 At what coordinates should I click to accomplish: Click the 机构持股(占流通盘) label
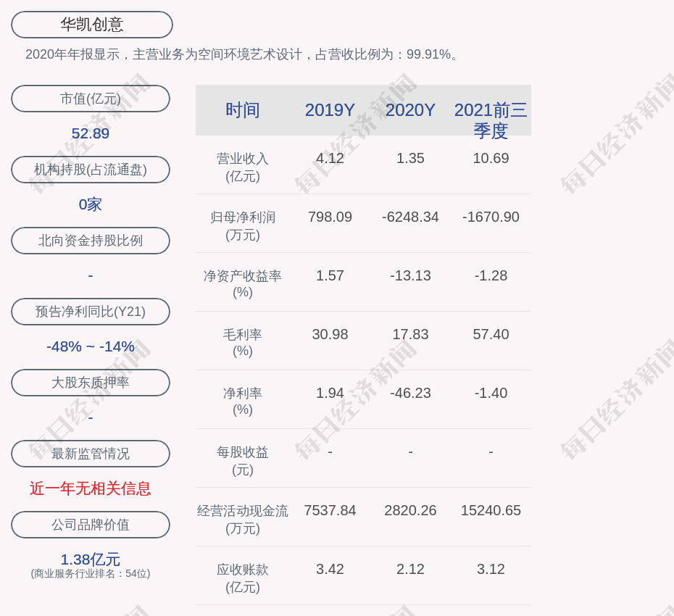click(91, 170)
